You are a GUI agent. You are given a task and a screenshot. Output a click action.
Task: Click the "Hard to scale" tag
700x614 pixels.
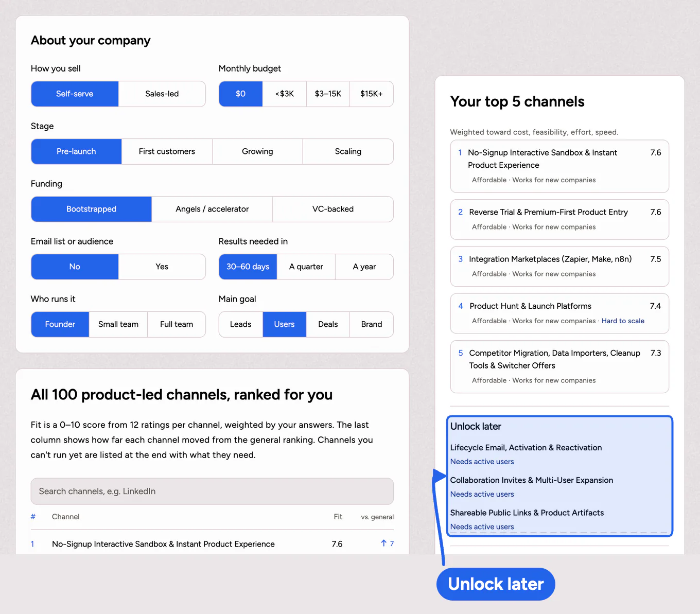[x=623, y=321]
